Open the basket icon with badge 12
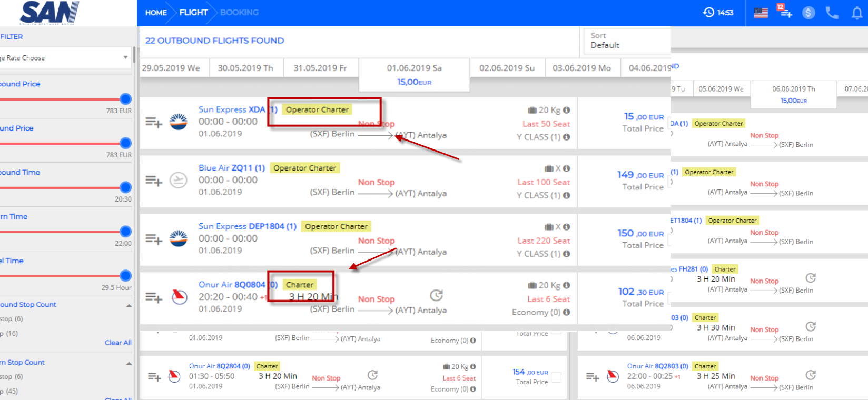Image resolution: width=868 pixels, height=400 pixels. click(x=785, y=12)
